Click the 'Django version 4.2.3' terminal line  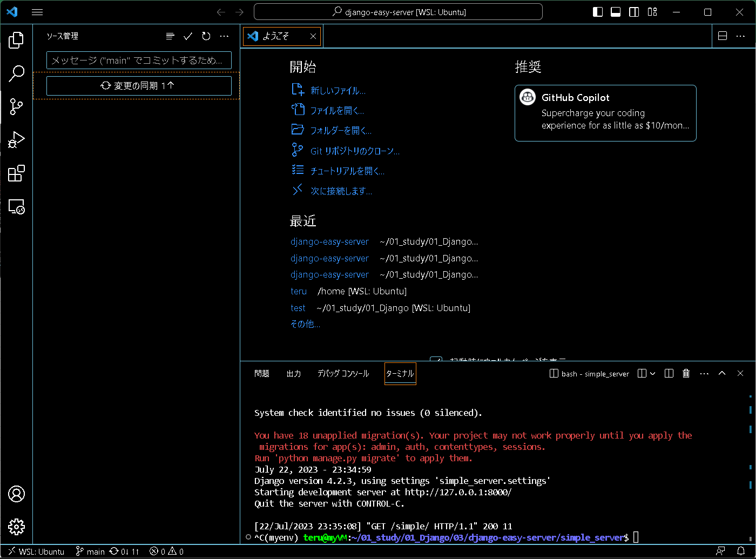[x=402, y=481]
